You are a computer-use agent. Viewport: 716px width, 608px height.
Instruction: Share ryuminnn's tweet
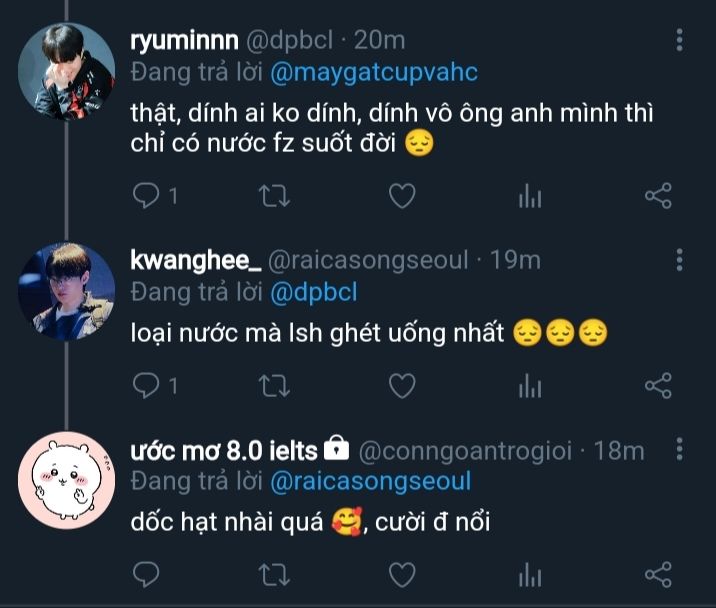click(x=657, y=197)
